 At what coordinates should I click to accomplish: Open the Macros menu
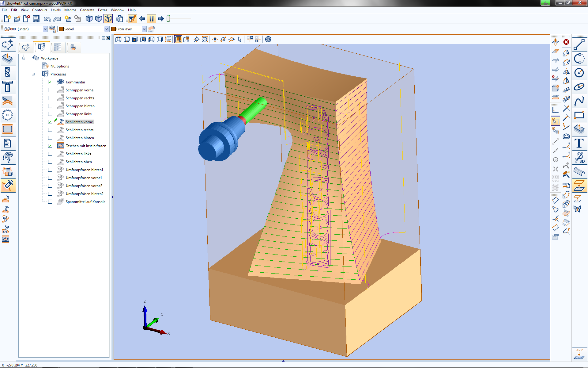[70, 10]
